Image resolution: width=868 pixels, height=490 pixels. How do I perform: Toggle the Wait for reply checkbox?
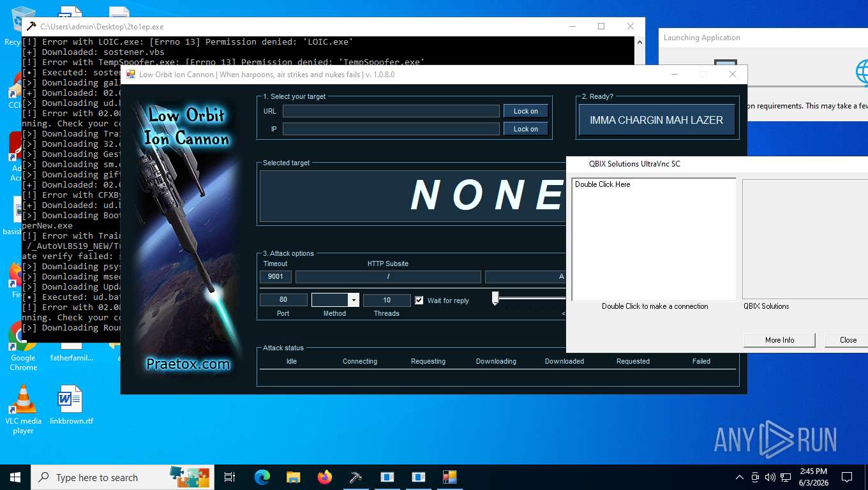pyautogui.click(x=419, y=300)
